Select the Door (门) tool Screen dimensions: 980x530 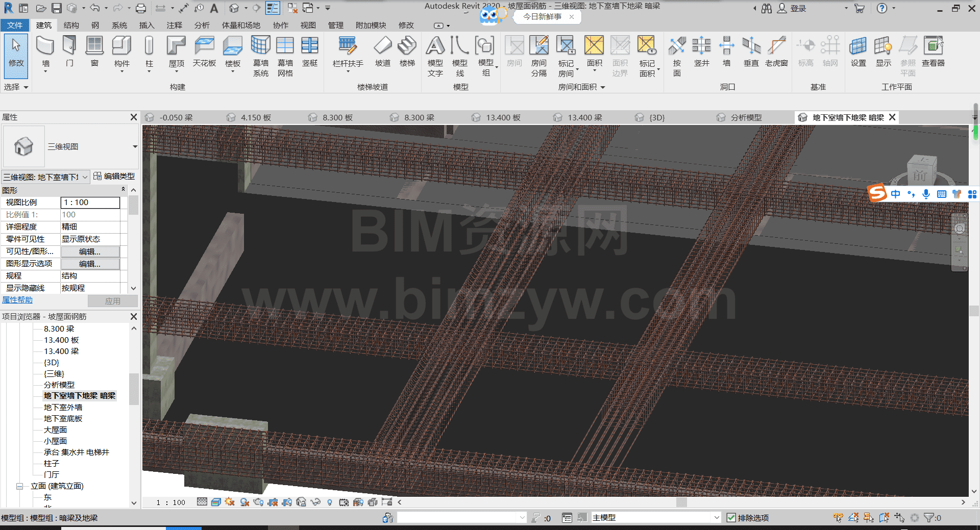(69, 52)
